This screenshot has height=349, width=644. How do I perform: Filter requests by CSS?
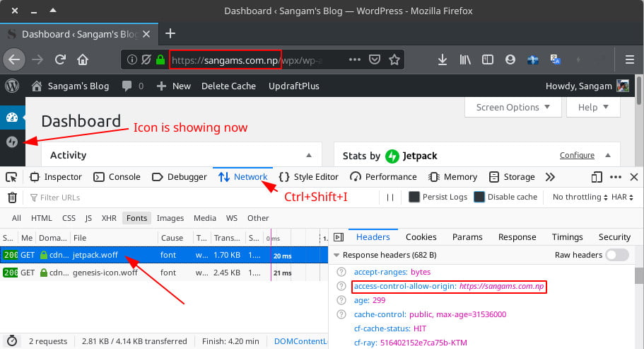69,218
